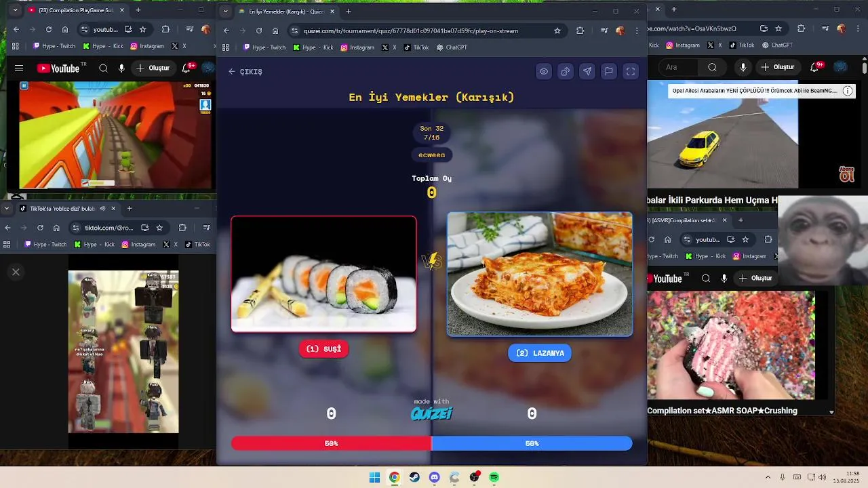Reload the Quizei page
This screenshot has height=488, width=868.
(x=259, y=30)
